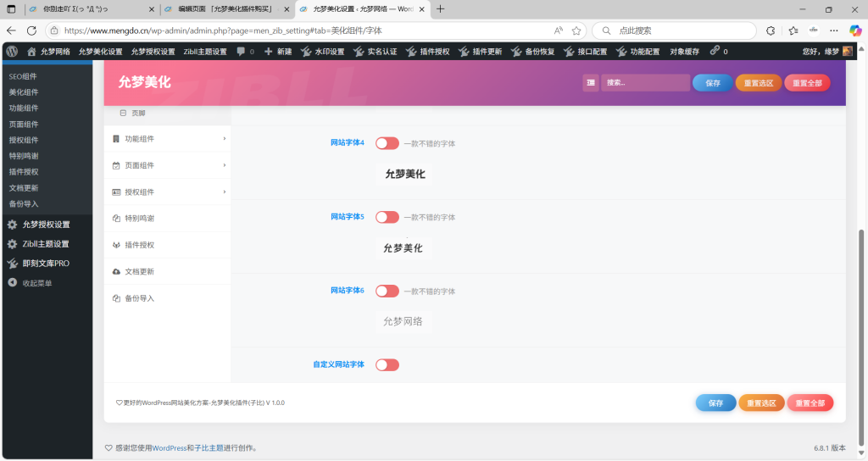Switch to the 你别走吖 browser tab

[x=92, y=8]
